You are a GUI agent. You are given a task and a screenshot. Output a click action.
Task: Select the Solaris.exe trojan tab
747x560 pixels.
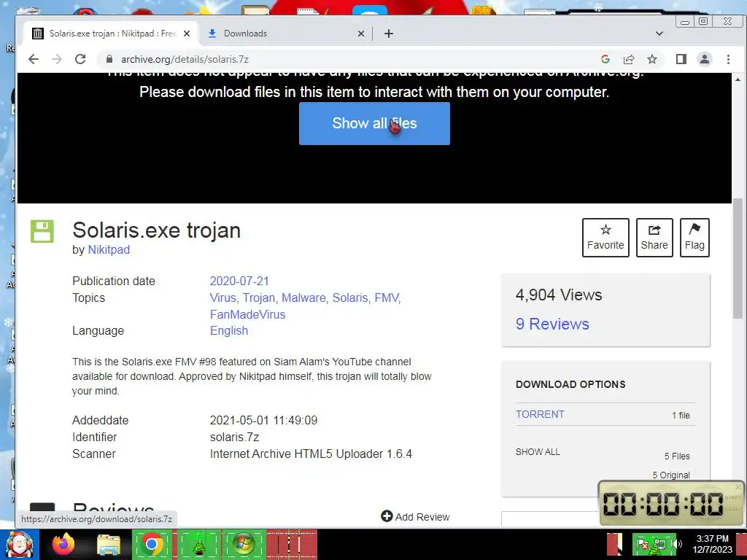click(112, 34)
